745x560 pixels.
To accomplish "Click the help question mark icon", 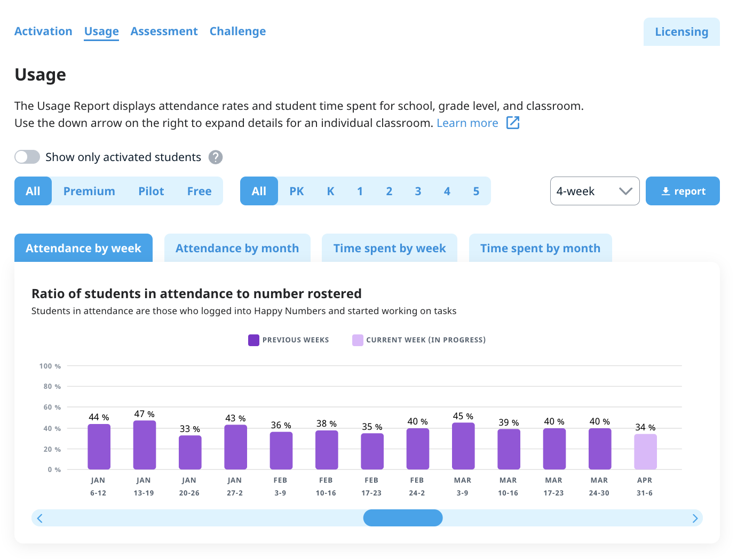I will (215, 157).
